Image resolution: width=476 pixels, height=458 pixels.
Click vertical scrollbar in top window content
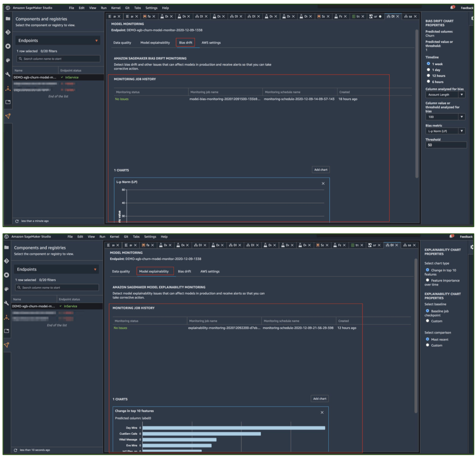pyautogui.click(x=417, y=103)
